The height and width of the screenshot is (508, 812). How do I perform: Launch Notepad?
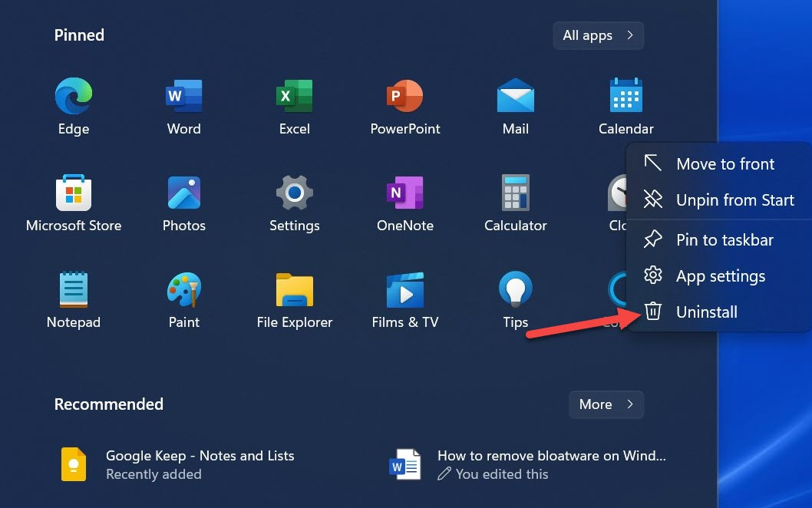tap(73, 298)
